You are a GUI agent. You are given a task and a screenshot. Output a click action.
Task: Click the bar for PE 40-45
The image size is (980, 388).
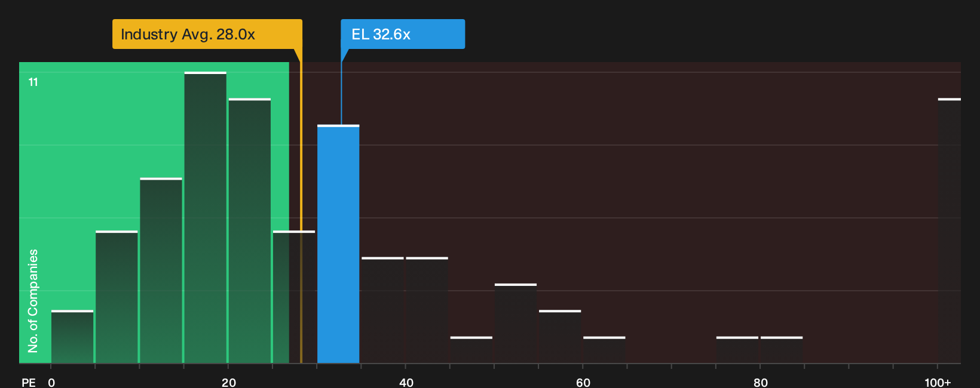[x=427, y=310]
